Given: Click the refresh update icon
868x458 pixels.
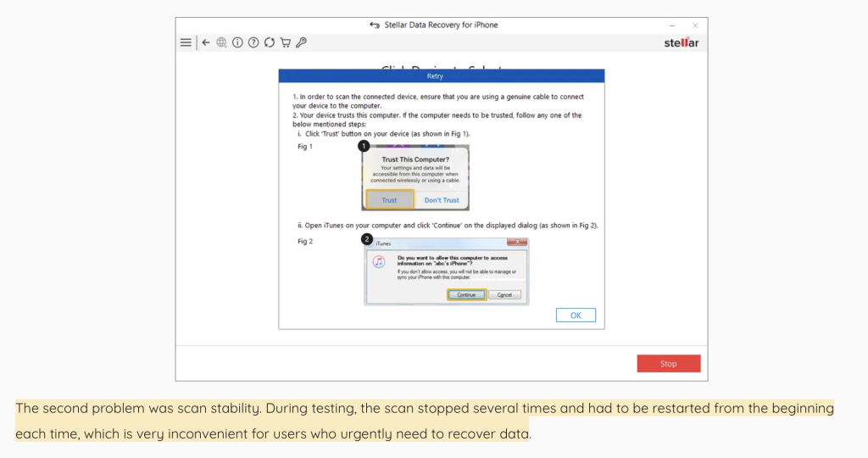Looking at the screenshot, I should (x=270, y=42).
